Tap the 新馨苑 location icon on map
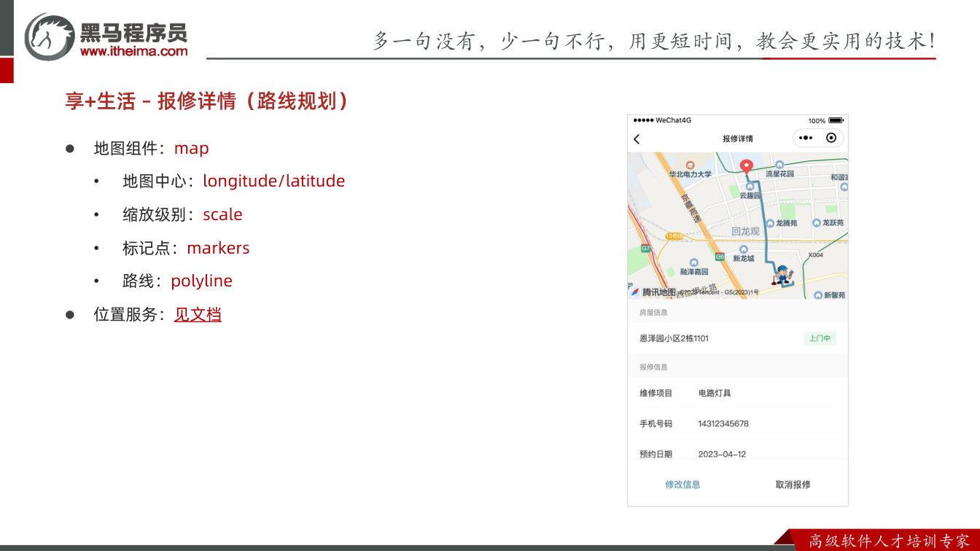 click(818, 295)
